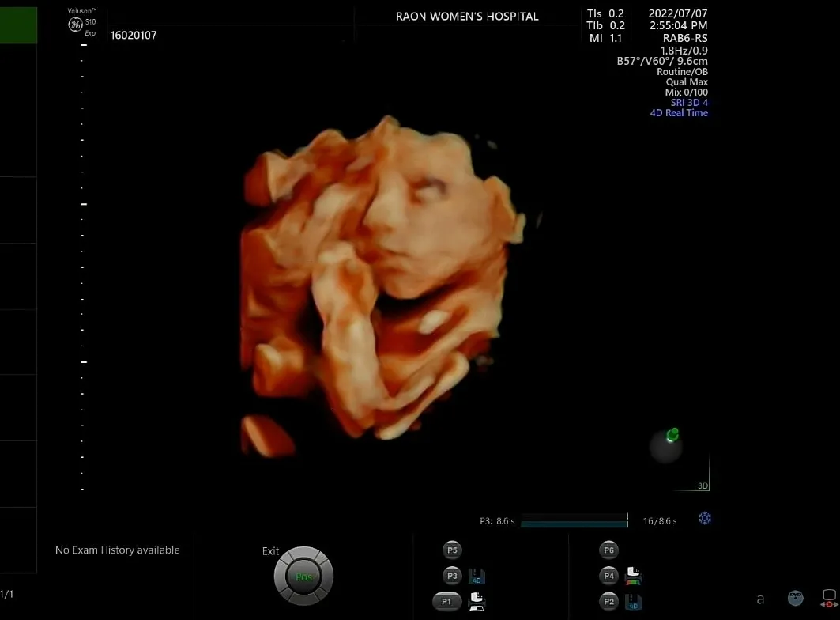Click the green highlighted thumbnail in left strip
Screen dimensions: 840x620
pos(18,25)
